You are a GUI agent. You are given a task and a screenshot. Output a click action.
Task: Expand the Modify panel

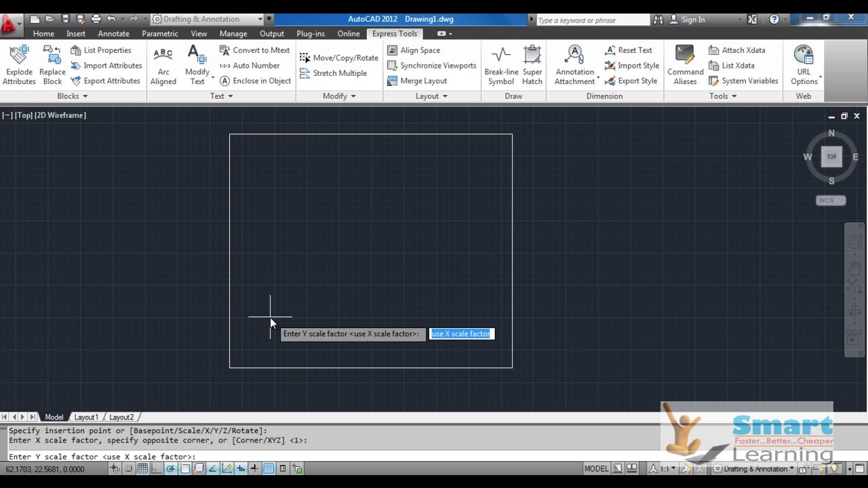click(x=339, y=96)
